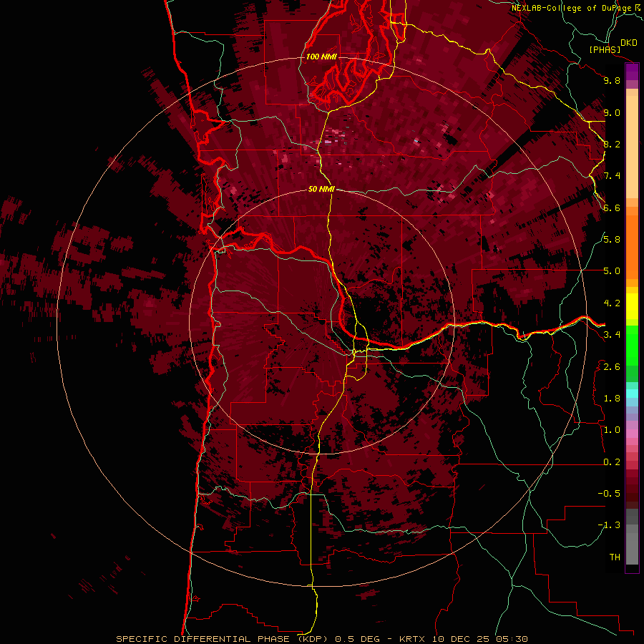Click the 10 DEC 25 date text
Viewport: 644px width, 644px height.
(462, 639)
